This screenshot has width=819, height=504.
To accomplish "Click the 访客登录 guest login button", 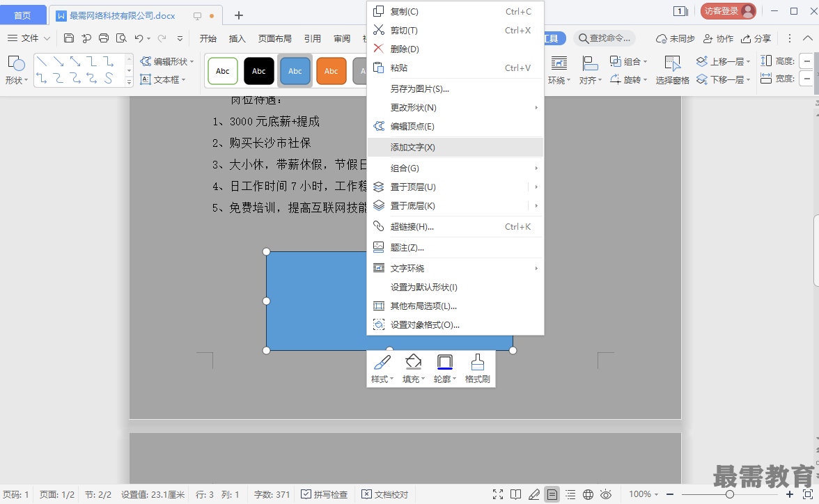I will point(728,11).
